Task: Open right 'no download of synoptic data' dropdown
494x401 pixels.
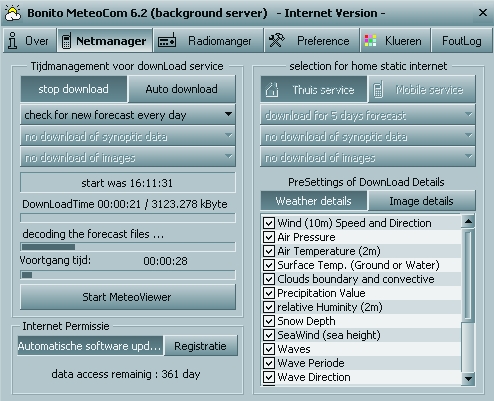Action: tap(368, 136)
